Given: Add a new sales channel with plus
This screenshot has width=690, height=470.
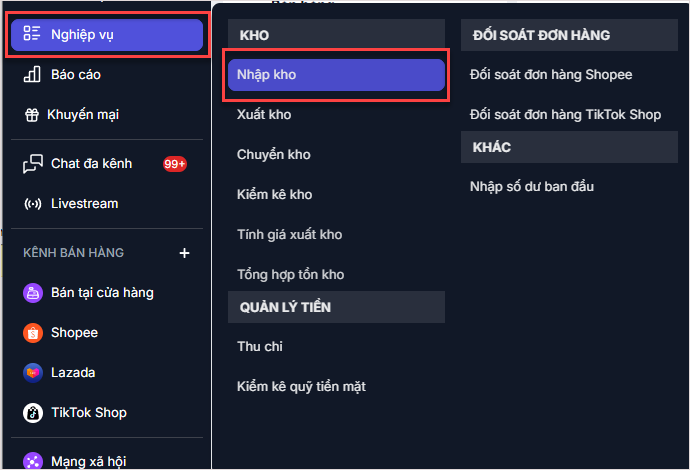Looking at the screenshot, I should [184, 253].
